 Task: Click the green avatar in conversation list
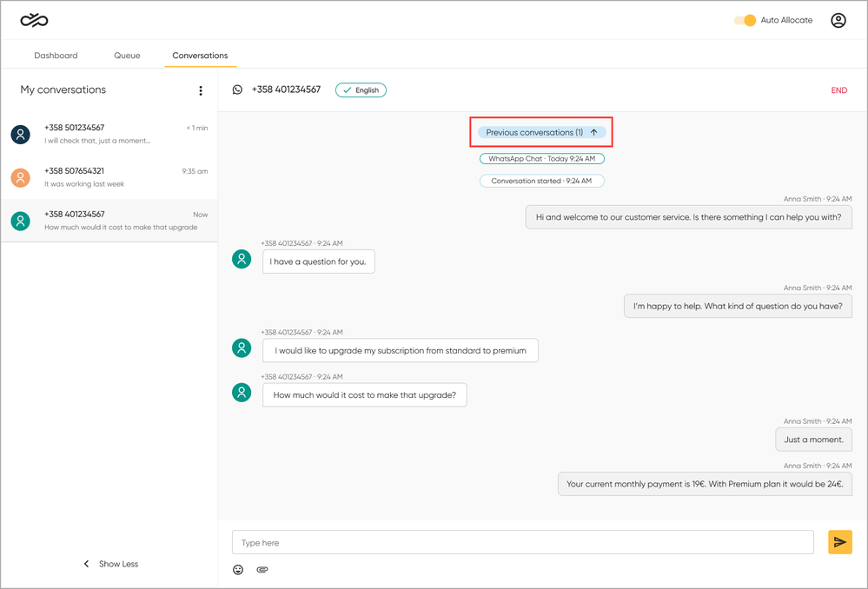[x=21, y=221]
